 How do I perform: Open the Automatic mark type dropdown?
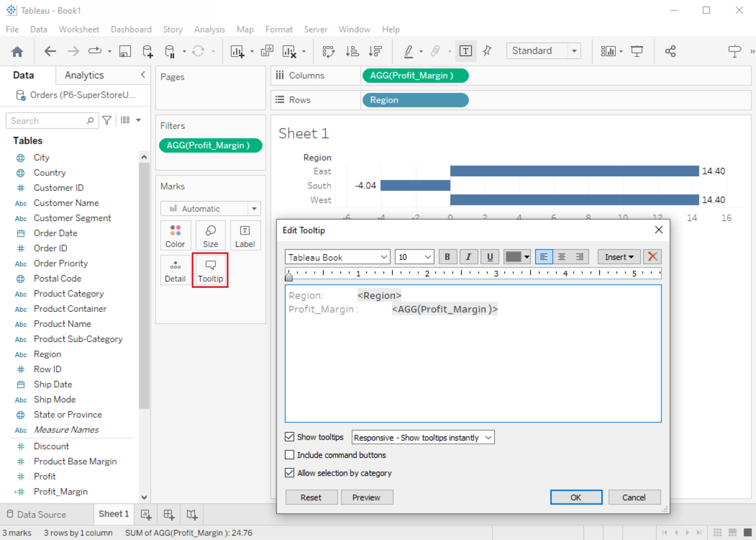(x=210, y=208)
